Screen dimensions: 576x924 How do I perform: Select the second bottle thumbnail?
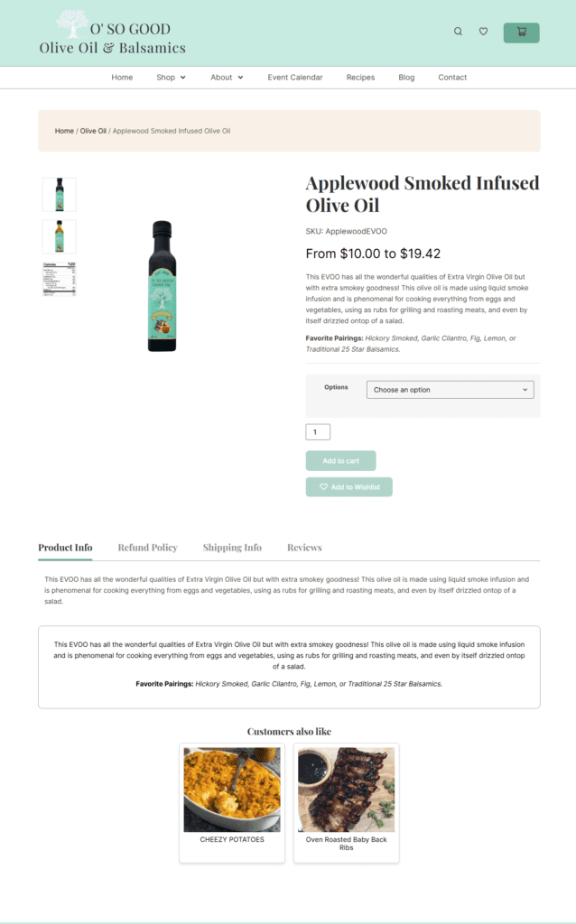point(60,237)
